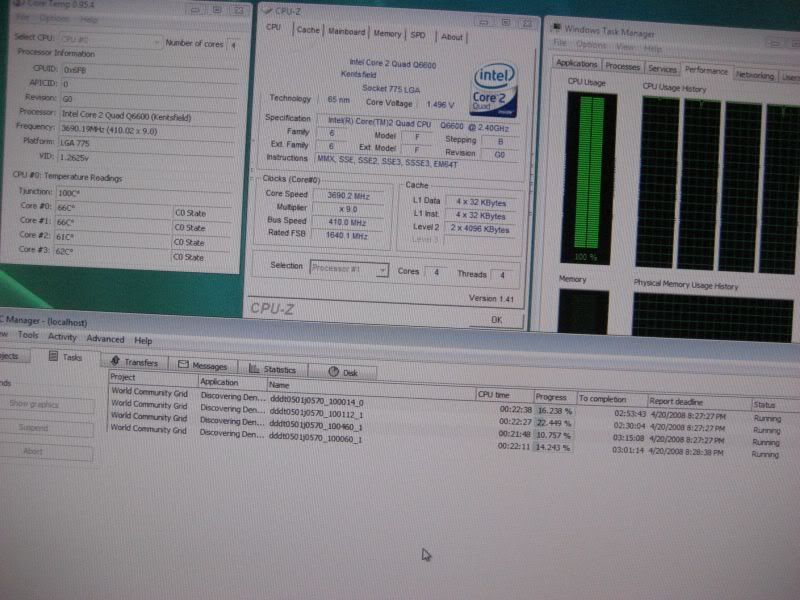Open the Cache tab in CPU-Z
Screen dimensions: 800x600
(308, 30)
